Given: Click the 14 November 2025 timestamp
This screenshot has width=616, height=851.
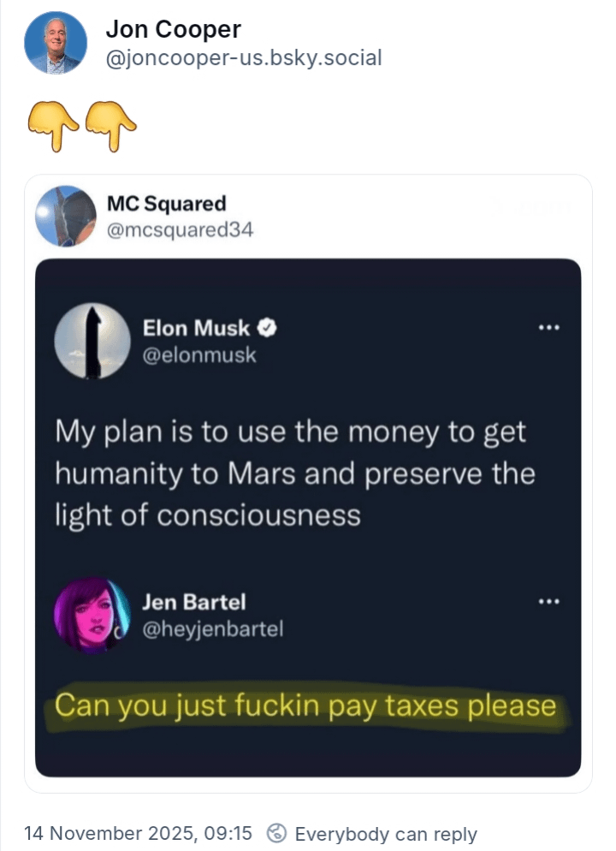Looking at the screenshot, I should pos(138,833).
